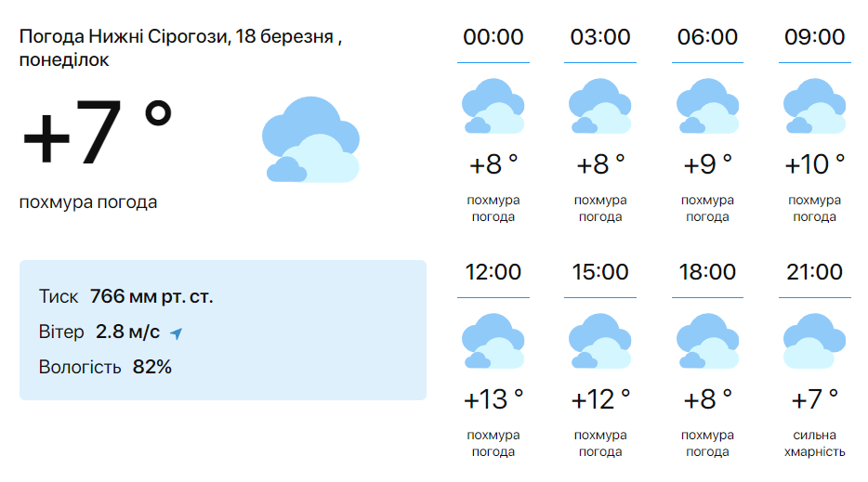Click the cloud icon under 15:00
Screen dimensions: 868x482
point(600,342)
